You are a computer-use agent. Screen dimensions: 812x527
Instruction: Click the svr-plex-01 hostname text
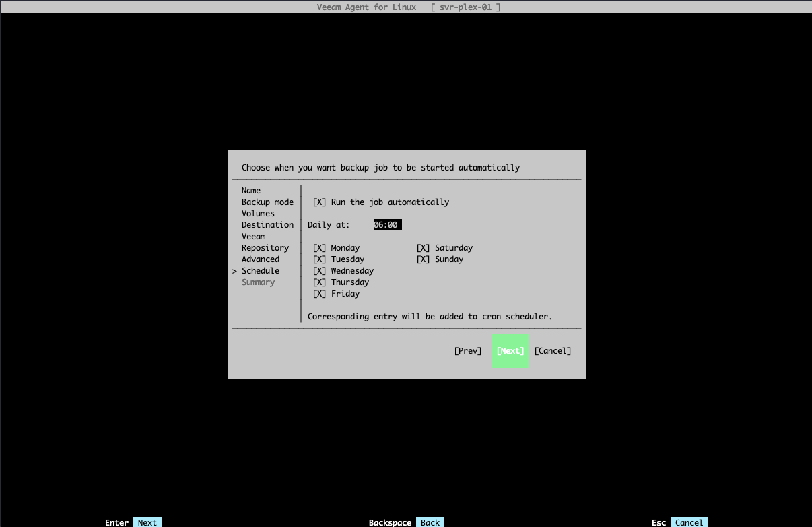466,7
